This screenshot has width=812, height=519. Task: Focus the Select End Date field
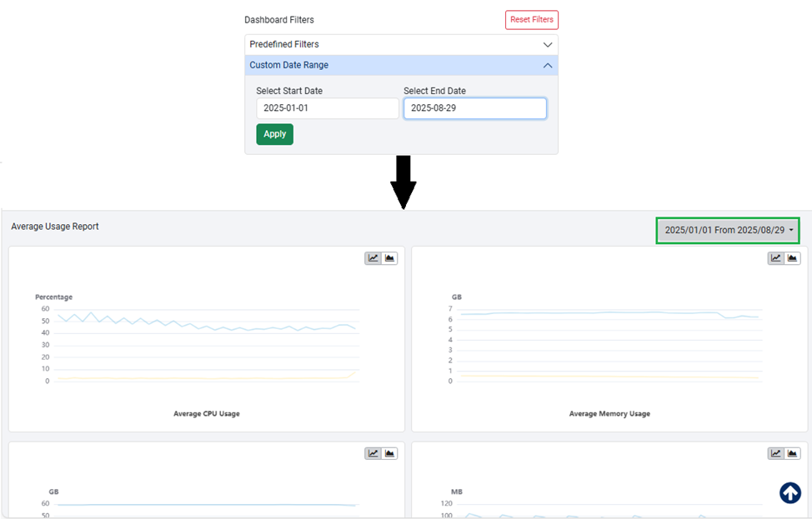coord(474,108)
